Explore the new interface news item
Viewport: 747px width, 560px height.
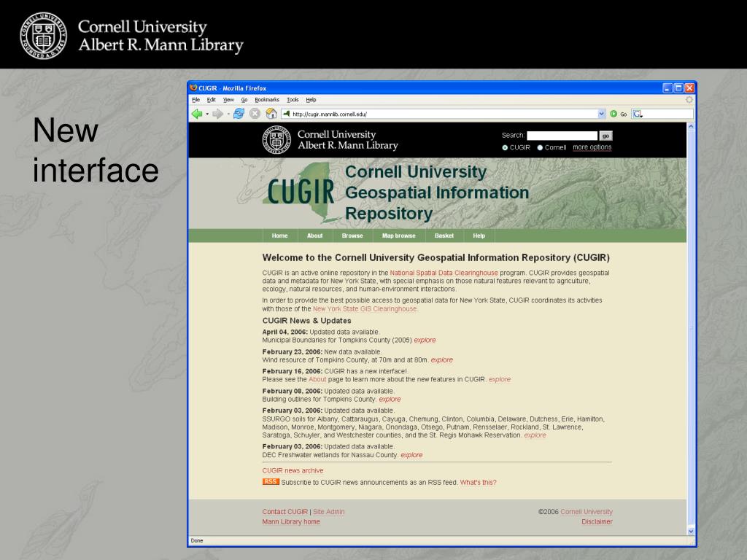point(500,379)
